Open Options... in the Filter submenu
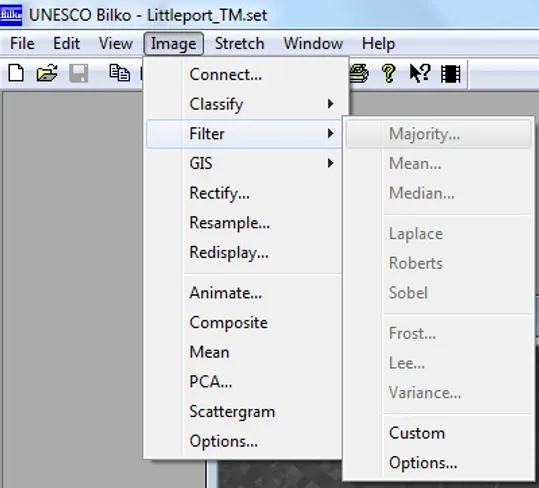The height and width of the screenshot is (488, 539). 439,463
